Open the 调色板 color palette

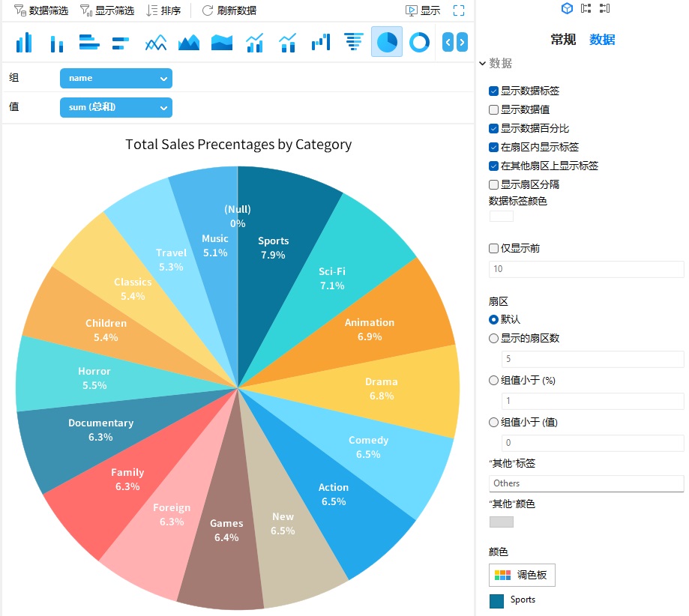[x=522, y=575]
